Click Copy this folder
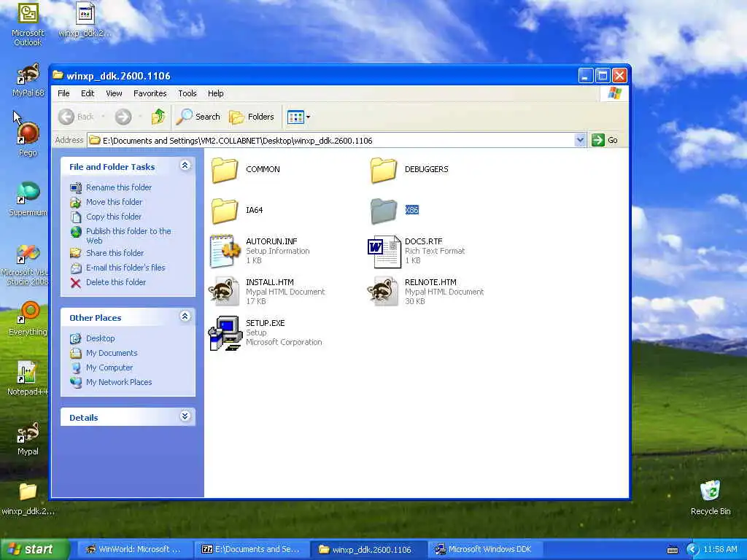Viewport: 747px width, 560px height. [113, 217]
